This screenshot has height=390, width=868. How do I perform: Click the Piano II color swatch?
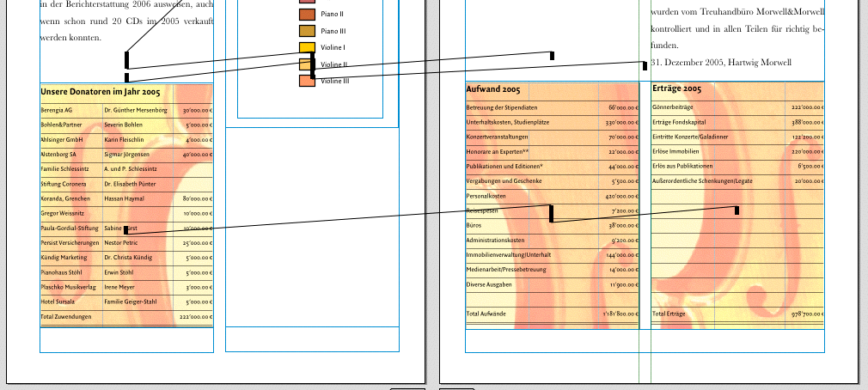click(307, 15)
